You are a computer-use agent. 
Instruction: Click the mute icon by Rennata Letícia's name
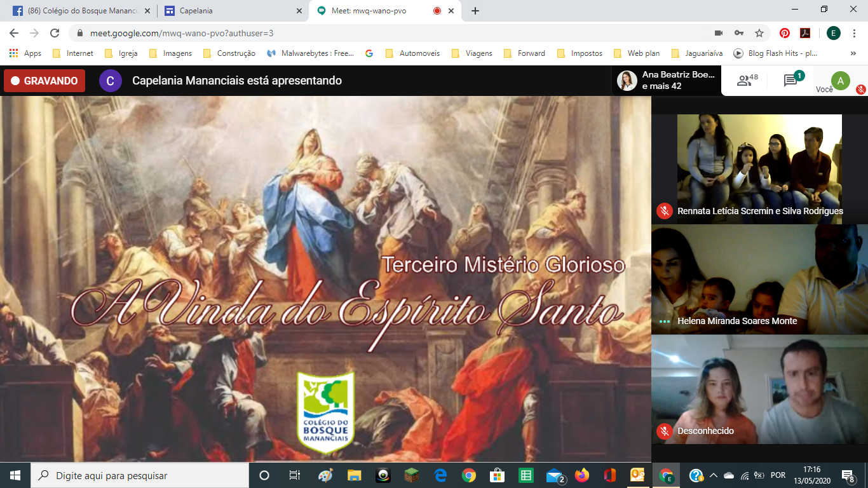tap(665, 211)
